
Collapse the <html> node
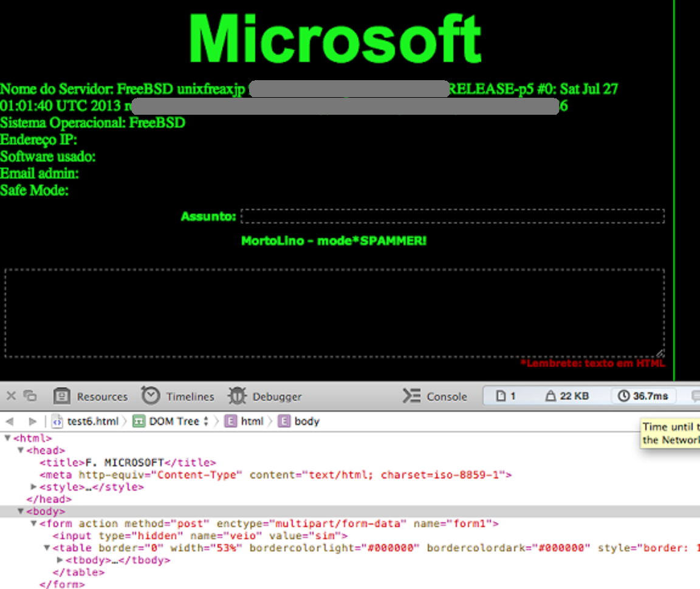tap(7, 438)
